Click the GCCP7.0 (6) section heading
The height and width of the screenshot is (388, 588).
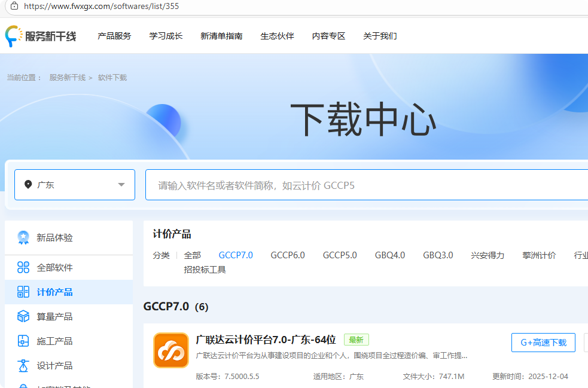click(x=176, y=306)
